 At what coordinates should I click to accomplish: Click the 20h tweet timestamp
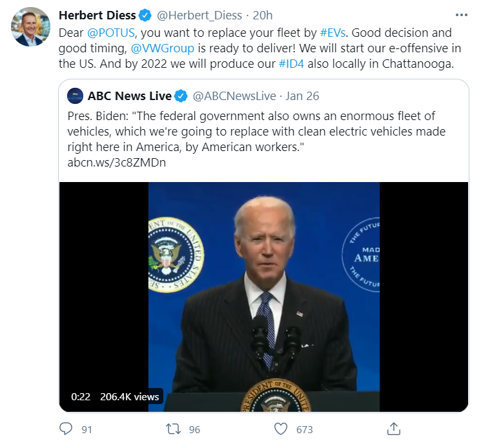263,15
